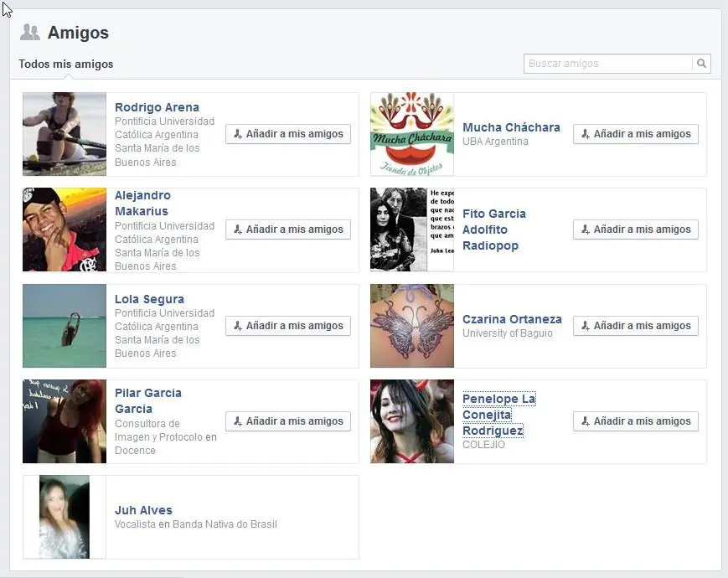Open Alejandro Makarius profile name link
The image size is (728, 578).
pos(142,204)
